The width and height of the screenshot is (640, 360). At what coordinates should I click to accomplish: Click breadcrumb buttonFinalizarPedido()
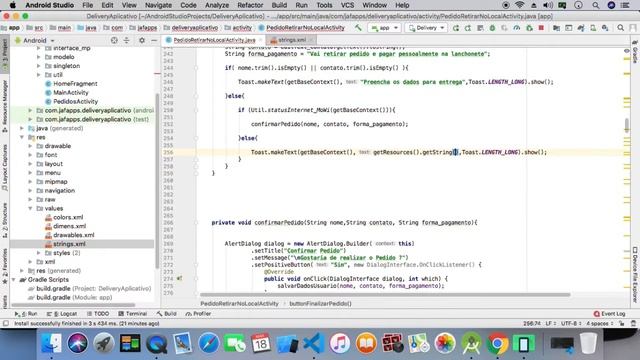pos(320,304)
